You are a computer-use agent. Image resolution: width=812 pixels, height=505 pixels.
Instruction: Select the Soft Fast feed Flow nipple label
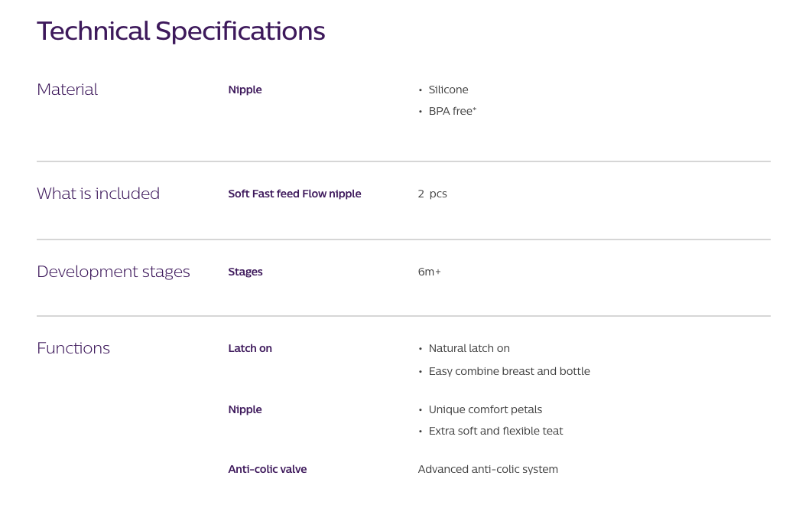[x=294, y=194]
